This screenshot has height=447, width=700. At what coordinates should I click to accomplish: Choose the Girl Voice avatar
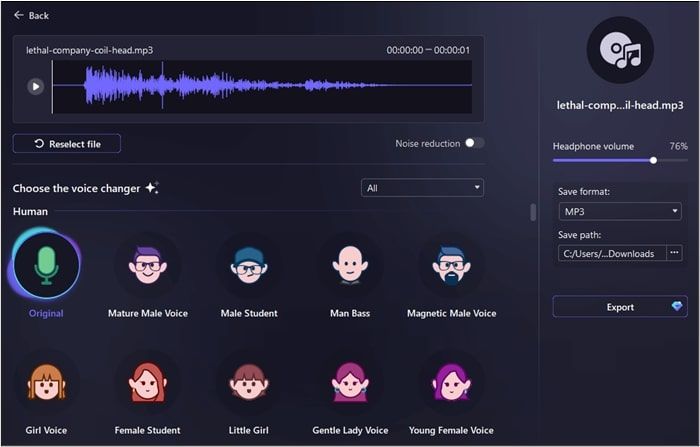47,382
